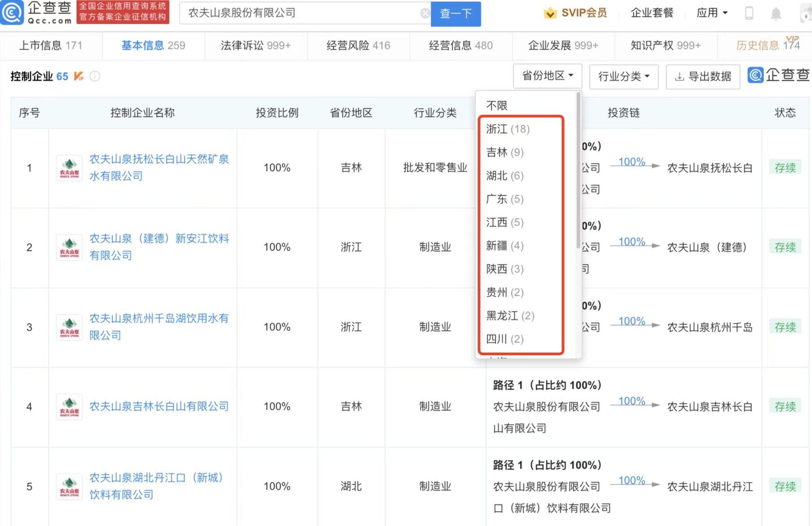Viewport: 812px width, 526px height.
Task: Click the 控制企业名称 column header
Action: coord(143,113)
